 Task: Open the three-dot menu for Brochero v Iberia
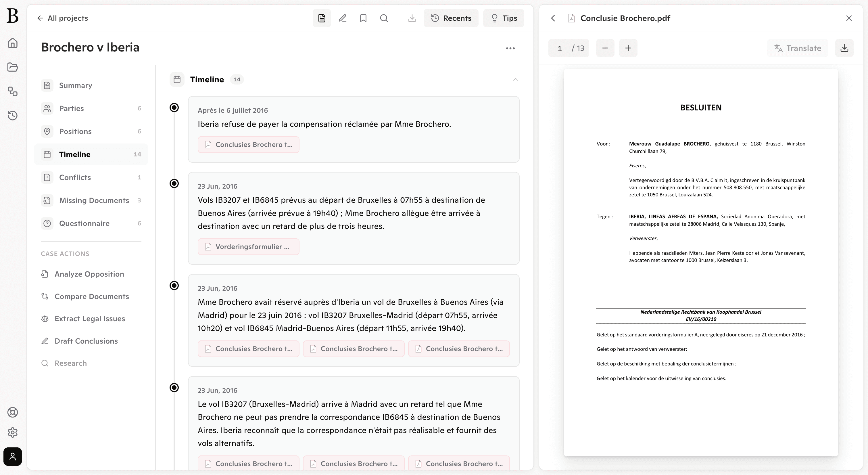510,48
